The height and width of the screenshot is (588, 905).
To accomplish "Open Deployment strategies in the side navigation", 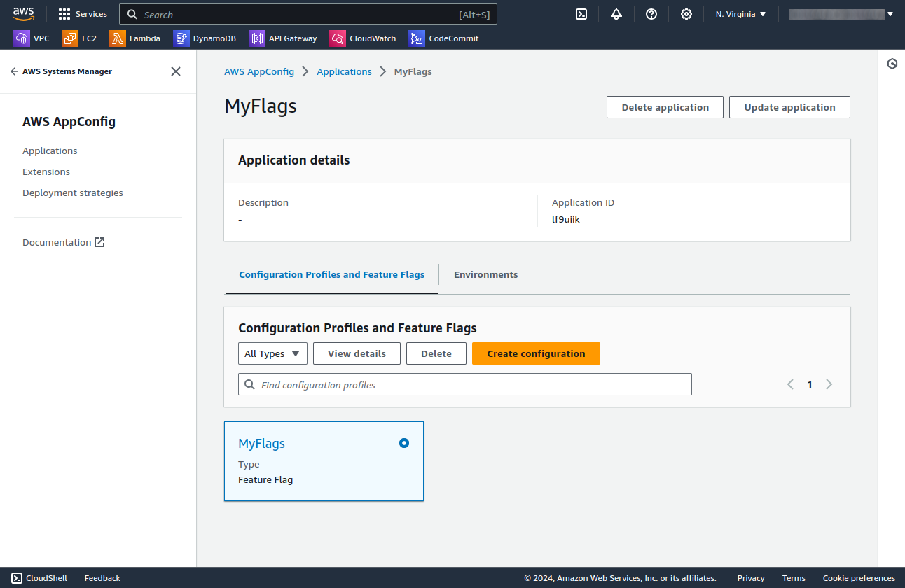I will point(73,192).
